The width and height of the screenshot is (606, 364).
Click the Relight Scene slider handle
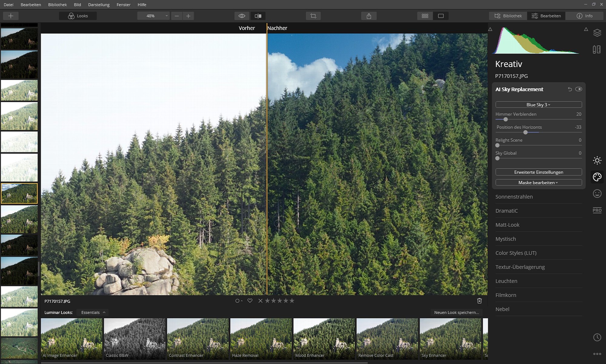497,145
